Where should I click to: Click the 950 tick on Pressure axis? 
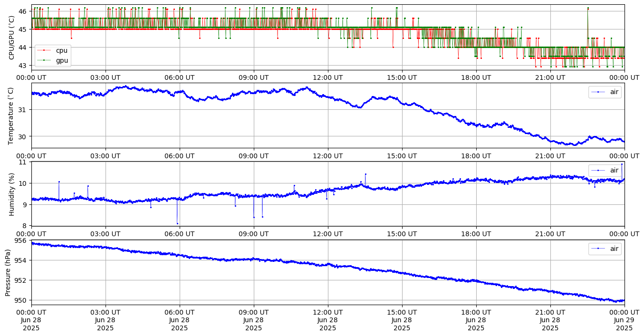[x=21, y=300]
